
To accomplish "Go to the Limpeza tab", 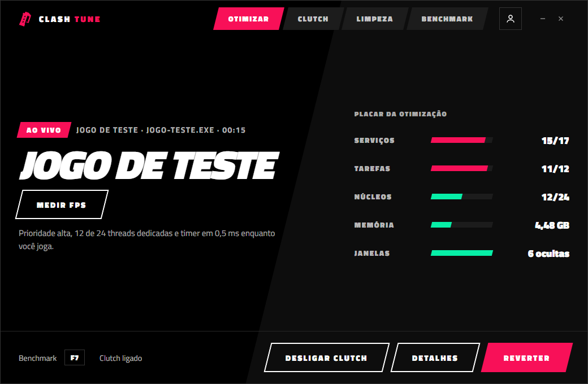I will (x=375, y=19).
